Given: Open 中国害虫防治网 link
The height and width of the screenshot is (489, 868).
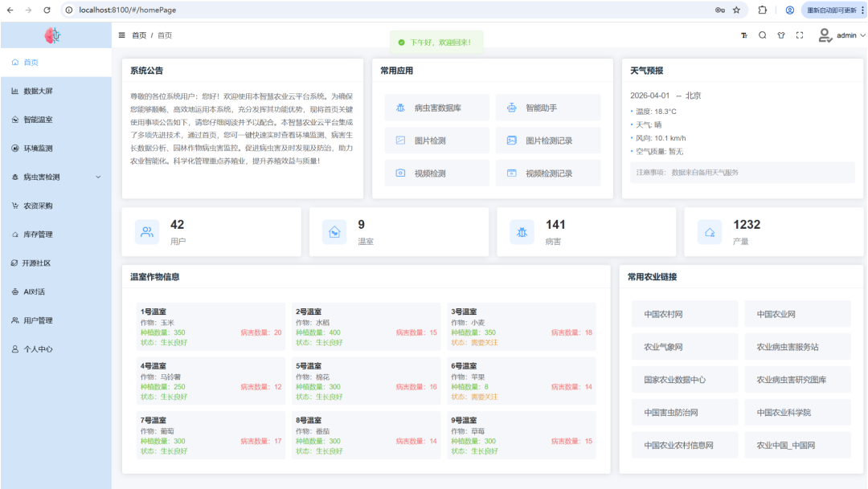Looking at the screenshot, I should coord(685,412).
